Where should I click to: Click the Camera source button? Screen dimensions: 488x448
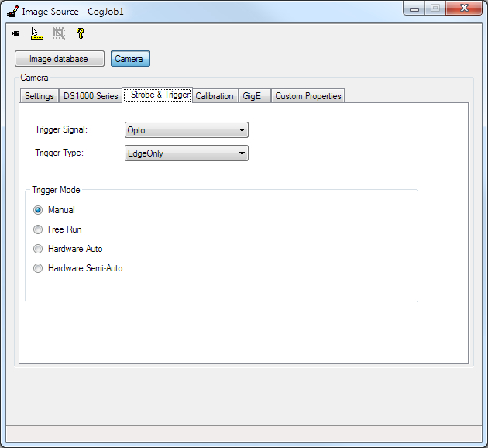(x=130, y=59)
